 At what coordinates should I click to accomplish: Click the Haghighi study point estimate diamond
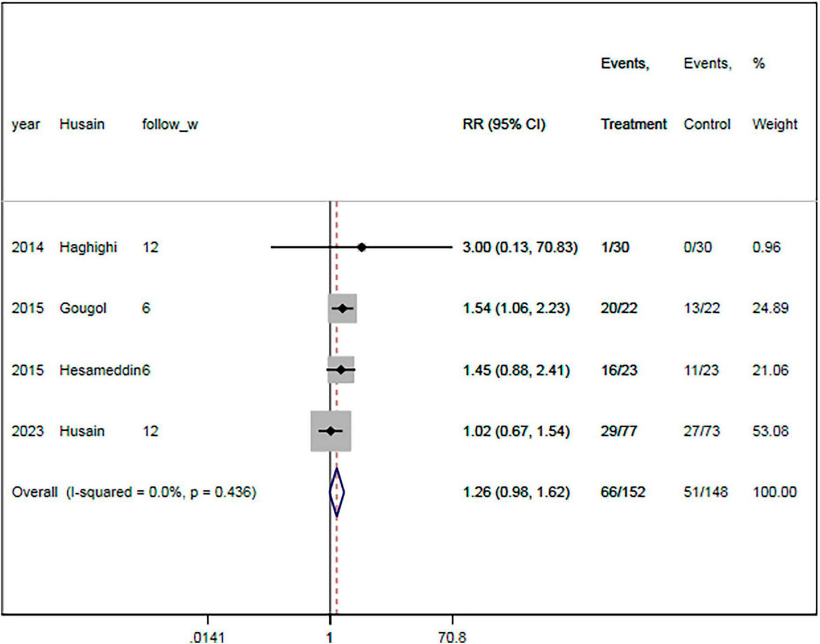362,247
